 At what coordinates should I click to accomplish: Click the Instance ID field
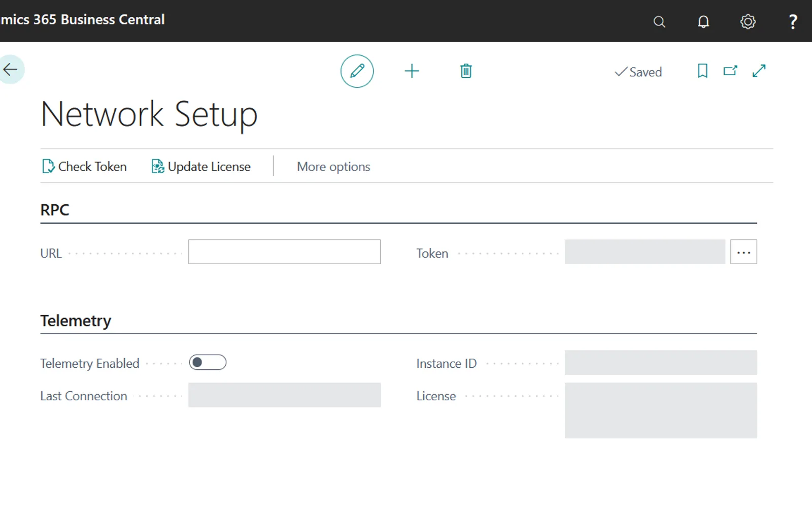661,363
